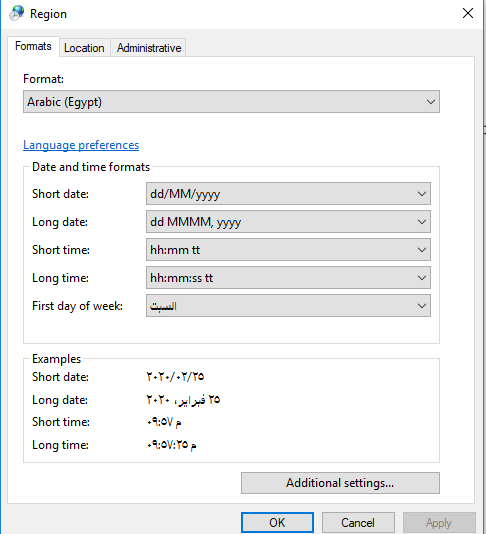
Task: Close the Region dialog window
Action: 468,13
